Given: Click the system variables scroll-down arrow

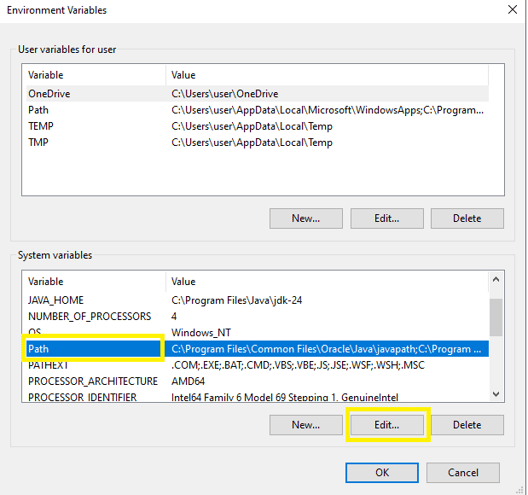Looking at the screenshot, I should [496, 394].
